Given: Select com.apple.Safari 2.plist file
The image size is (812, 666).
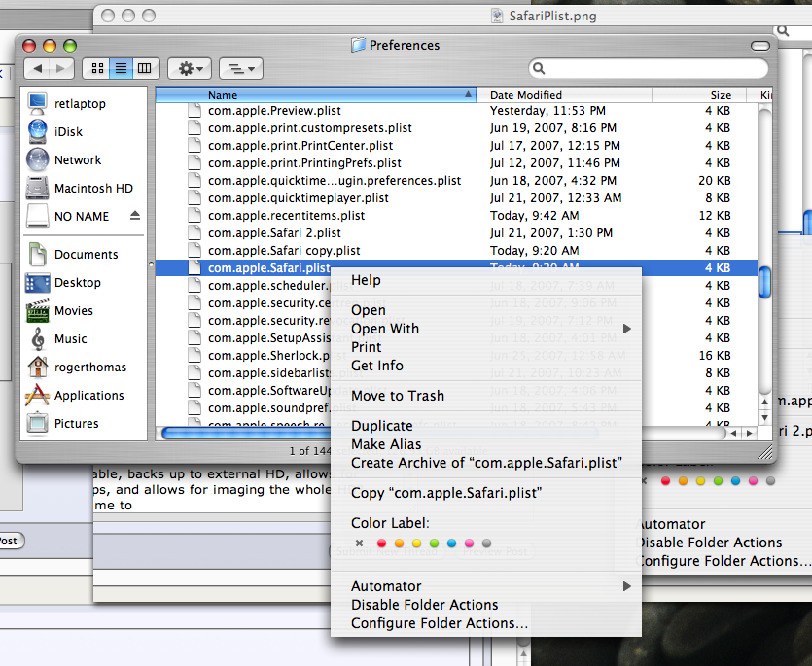Looking at the screenshot, I should (274, 233).
